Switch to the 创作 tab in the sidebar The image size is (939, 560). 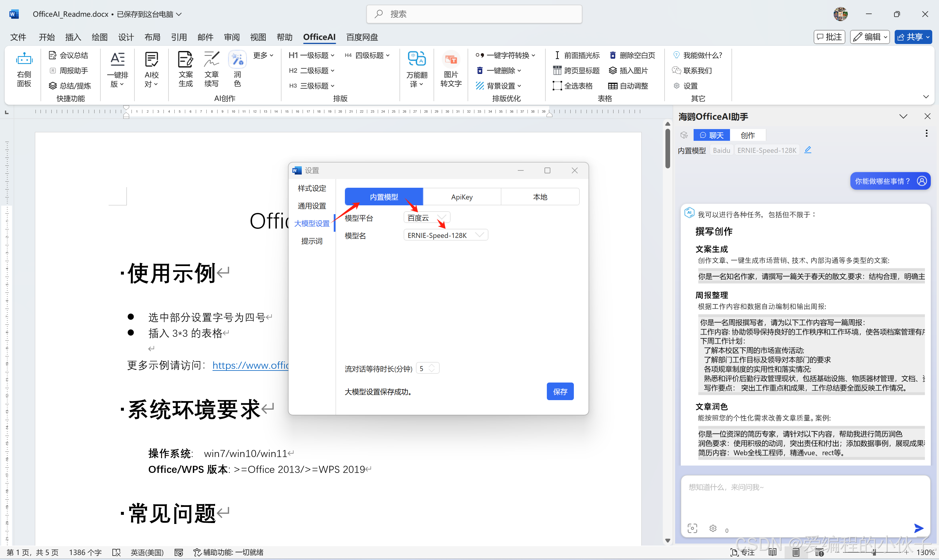pos(748,135)
